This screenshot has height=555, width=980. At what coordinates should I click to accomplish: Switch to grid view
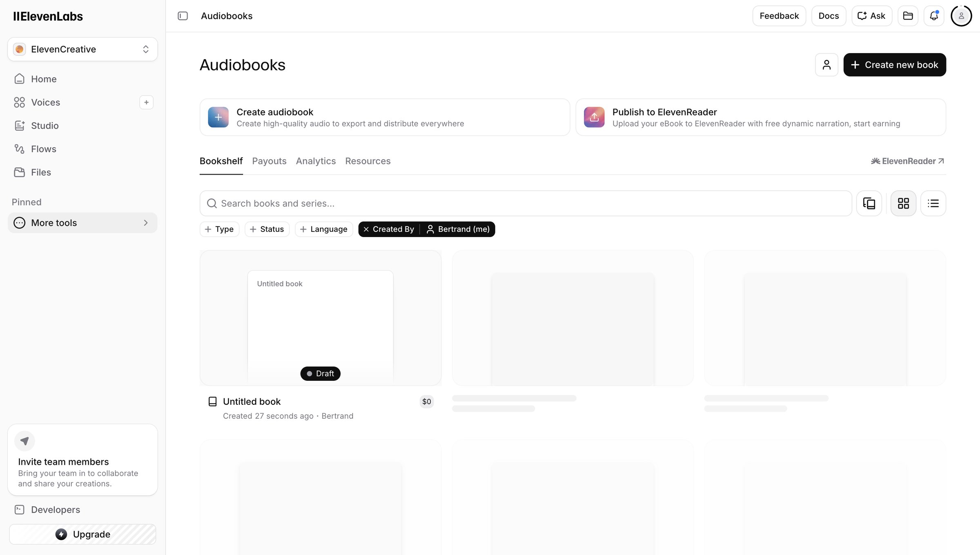pyautogui.click(x=903, y=203)
